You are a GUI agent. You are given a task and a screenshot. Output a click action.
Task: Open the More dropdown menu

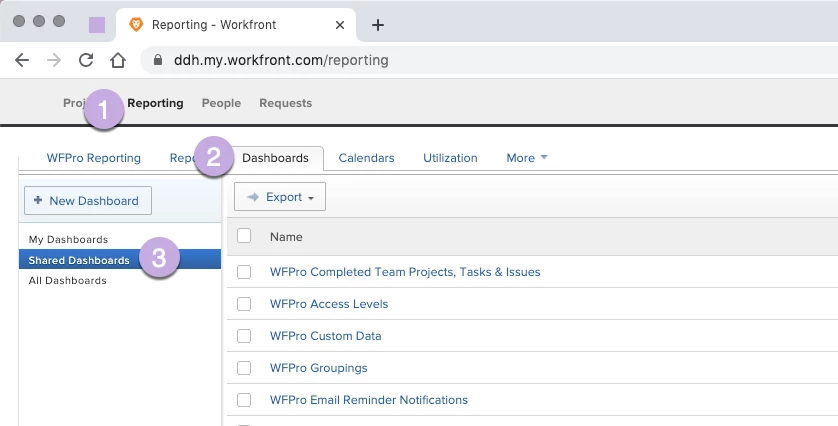coord(527,158)
